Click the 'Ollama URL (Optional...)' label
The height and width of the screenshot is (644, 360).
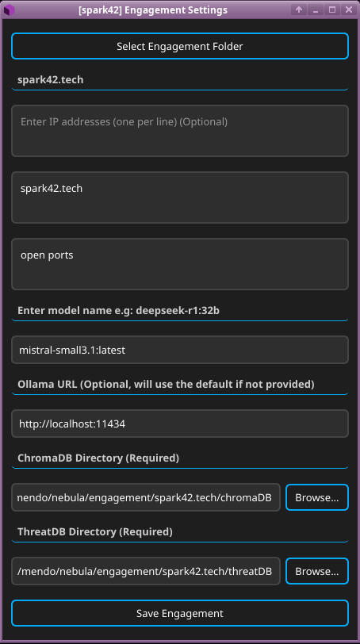coord(166,385)
